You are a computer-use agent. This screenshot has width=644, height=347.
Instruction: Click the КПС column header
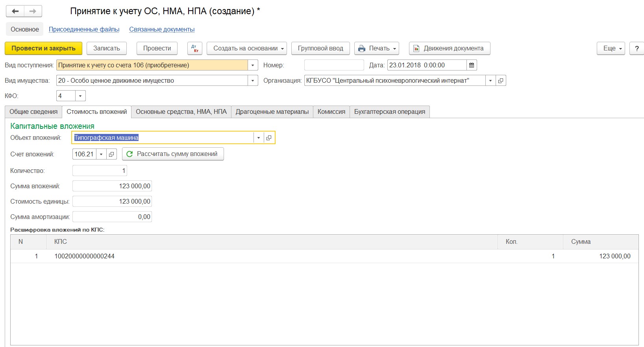(x=272, y=242)
